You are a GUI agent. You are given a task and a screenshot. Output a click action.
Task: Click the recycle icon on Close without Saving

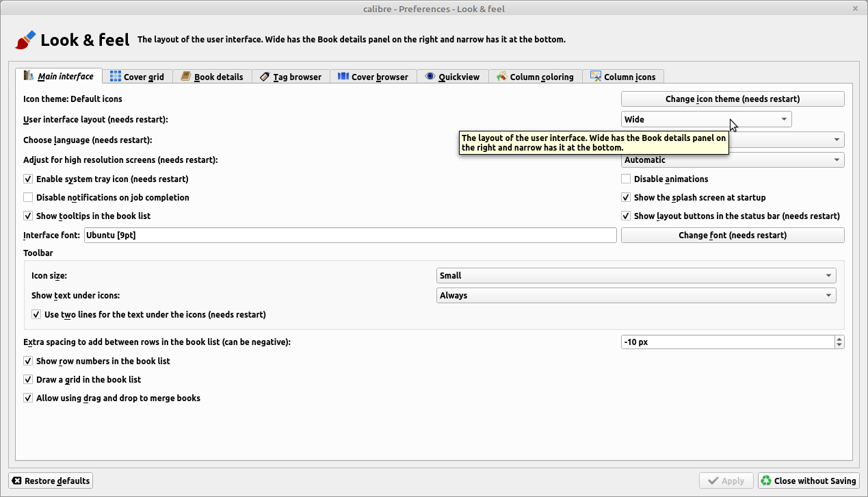(x=766, y=481)
